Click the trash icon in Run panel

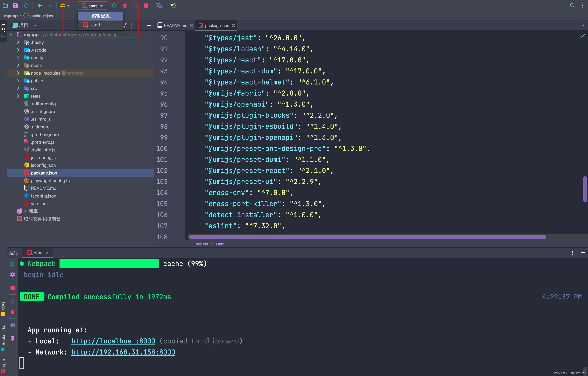tap(12, 312)
